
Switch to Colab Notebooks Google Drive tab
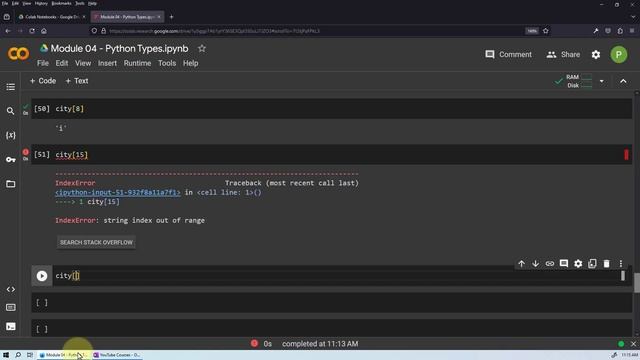[x=52, y=17]
